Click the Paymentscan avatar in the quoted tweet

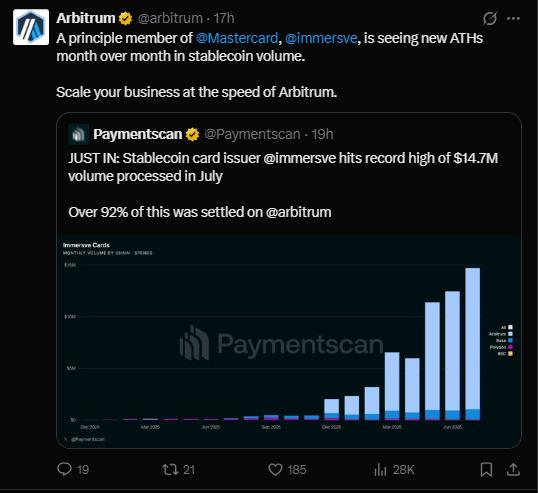point(79,134)
